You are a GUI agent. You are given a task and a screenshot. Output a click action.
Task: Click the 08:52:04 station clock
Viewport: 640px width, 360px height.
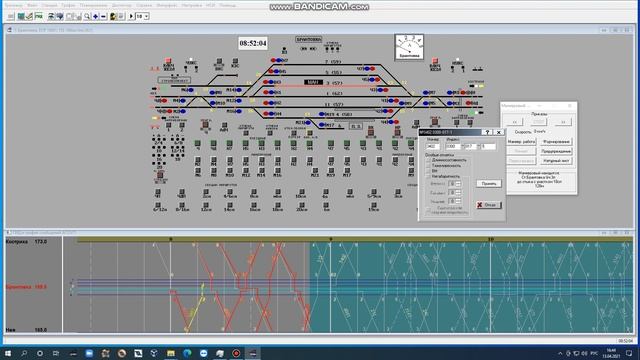click(x=253, y=43)
